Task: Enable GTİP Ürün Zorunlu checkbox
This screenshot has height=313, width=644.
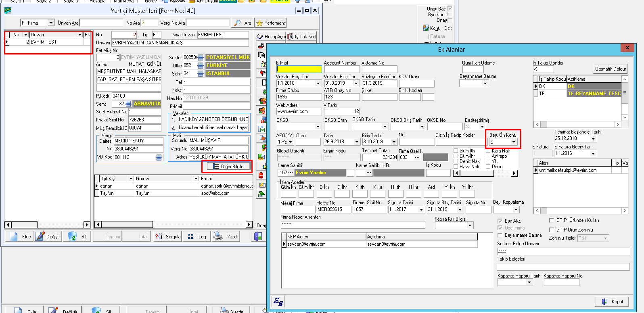Action: click(x=552, y=230)
